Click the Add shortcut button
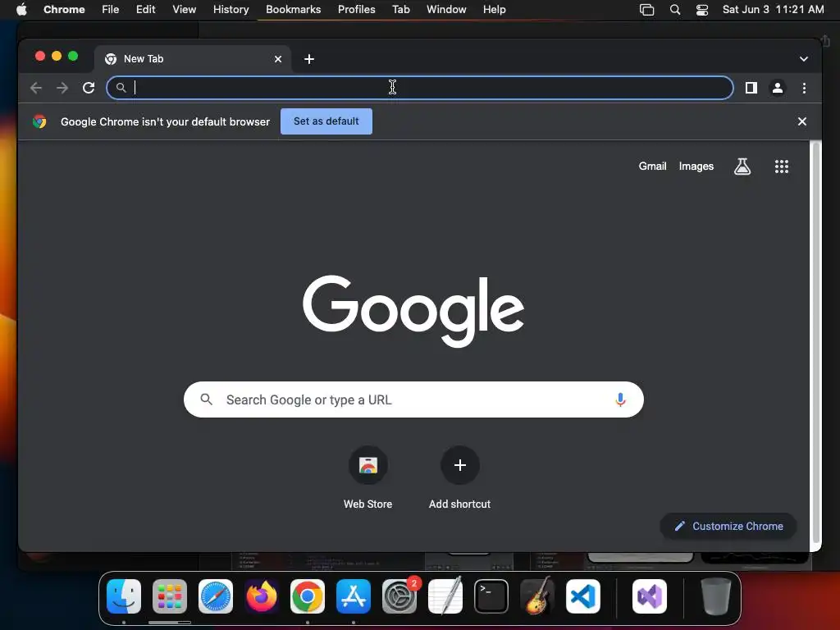 (459, 478)
